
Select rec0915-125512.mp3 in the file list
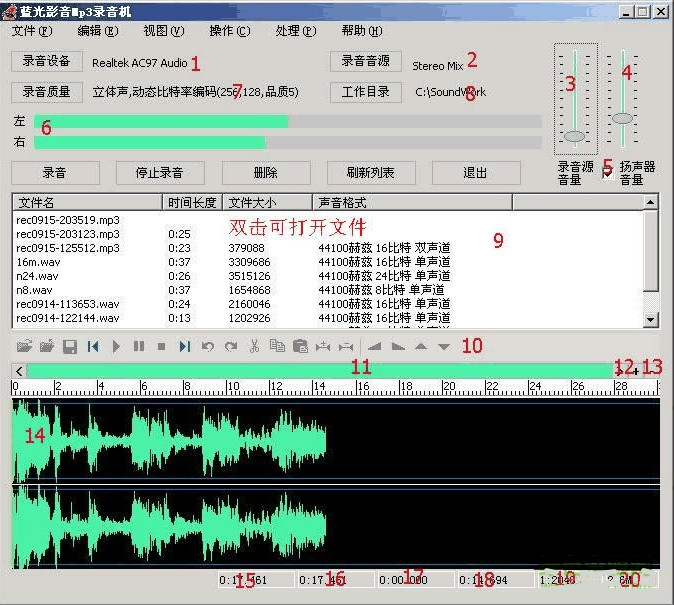[68, 247]
